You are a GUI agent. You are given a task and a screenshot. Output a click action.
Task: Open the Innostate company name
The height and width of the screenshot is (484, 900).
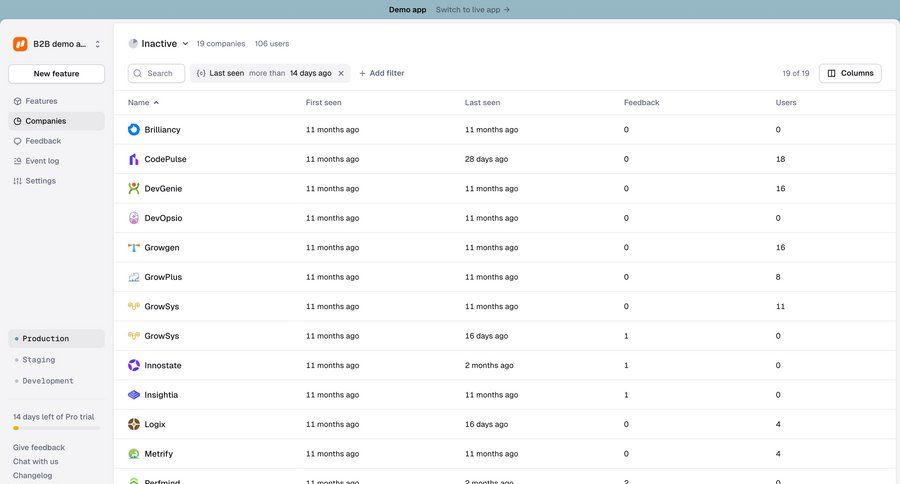point(163,365)
